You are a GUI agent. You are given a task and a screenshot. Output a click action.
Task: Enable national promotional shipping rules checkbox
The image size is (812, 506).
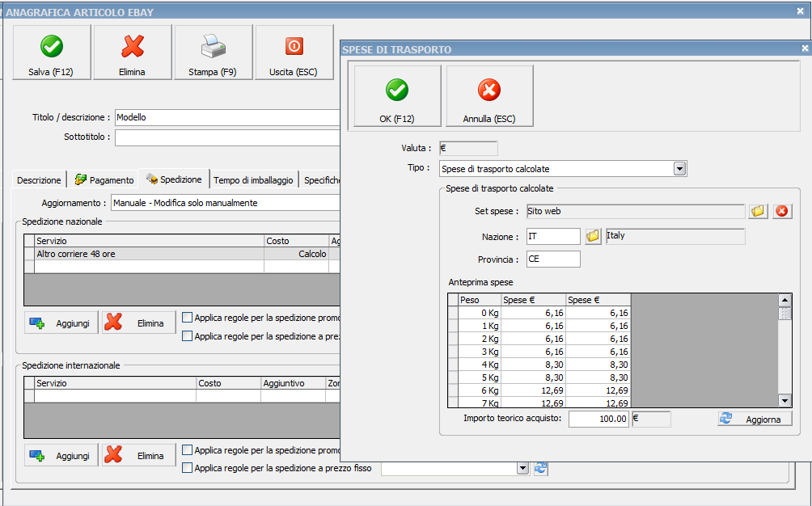click(x=188, y=318)
